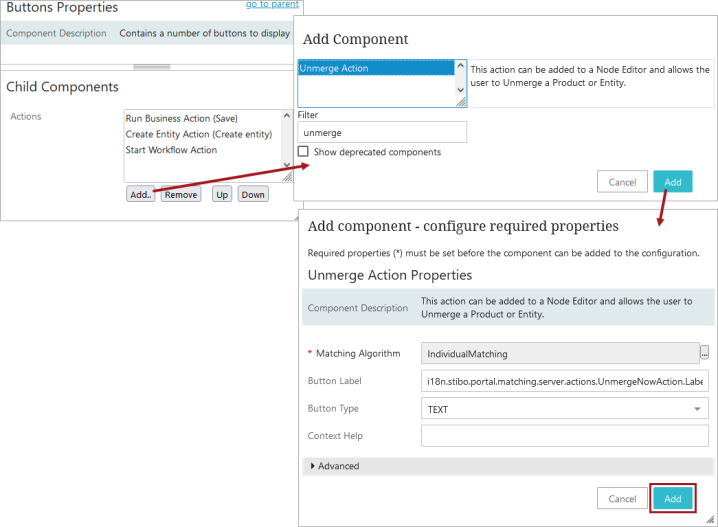Click the Filter text field

[x=382, y=132]
